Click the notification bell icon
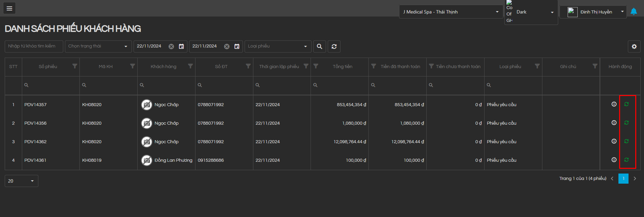This screenshot has height=217, width=644. (x=634, y=12)
